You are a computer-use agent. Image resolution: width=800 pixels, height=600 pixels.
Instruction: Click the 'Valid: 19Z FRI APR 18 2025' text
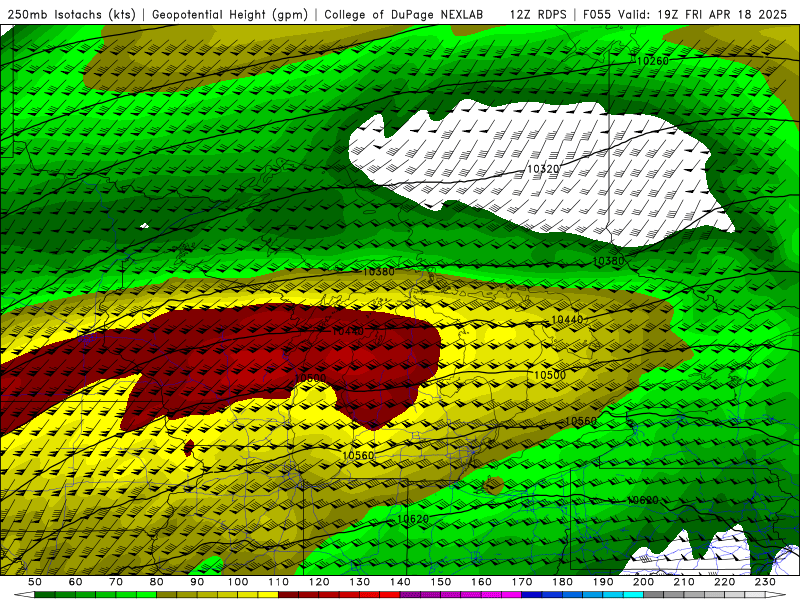pyautogui.click(x=703, y=15)
